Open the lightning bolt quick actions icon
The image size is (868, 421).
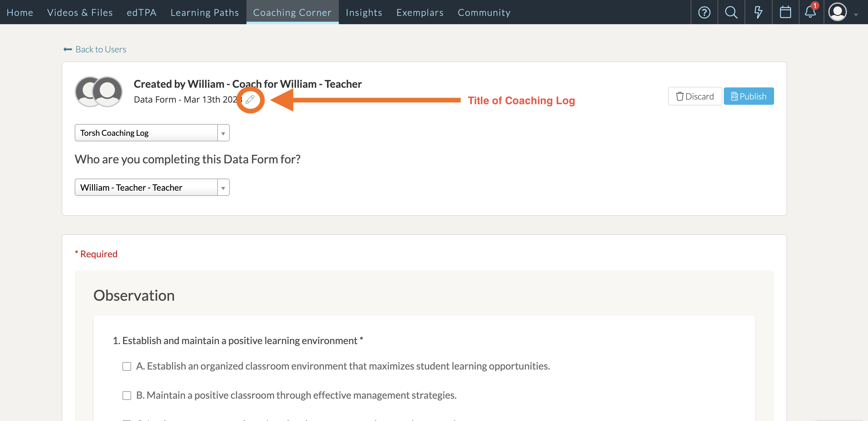(x=758, y=12)
